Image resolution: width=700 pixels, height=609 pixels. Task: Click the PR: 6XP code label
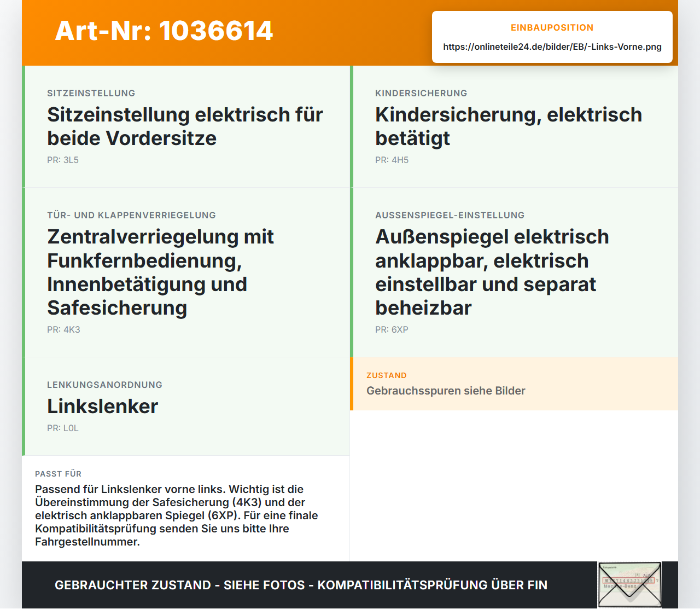tap(392, 329)
